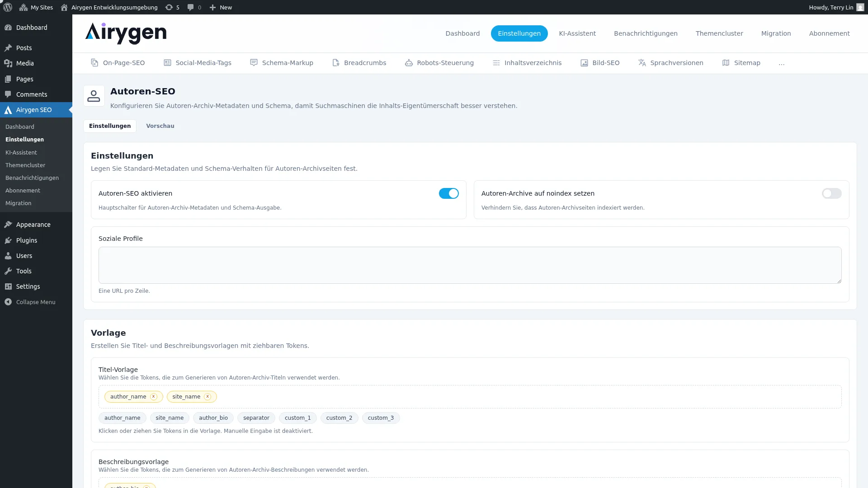The height and width of the screenshot is (488, 868).
Task: Focus the Soziale Profile textarea
Action: coord(470,265)
